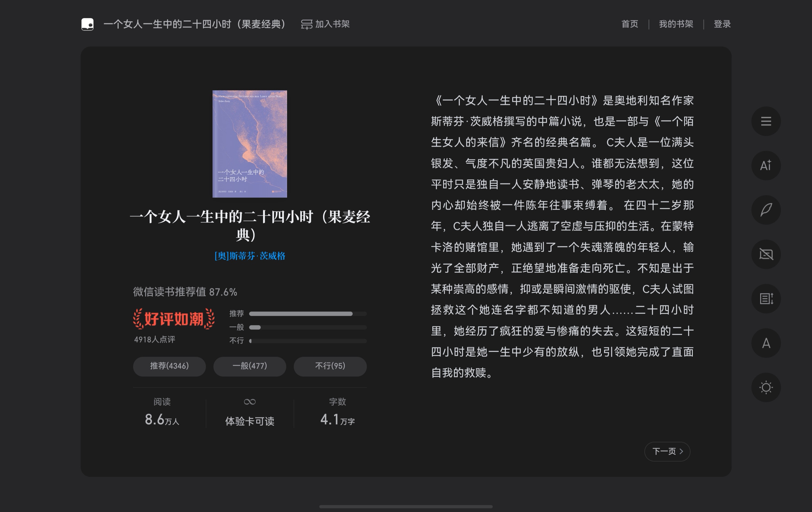Click the infinity icon above 体验卡可读
The width and height of the screenshot is (812, 512).
coord(249,402)
